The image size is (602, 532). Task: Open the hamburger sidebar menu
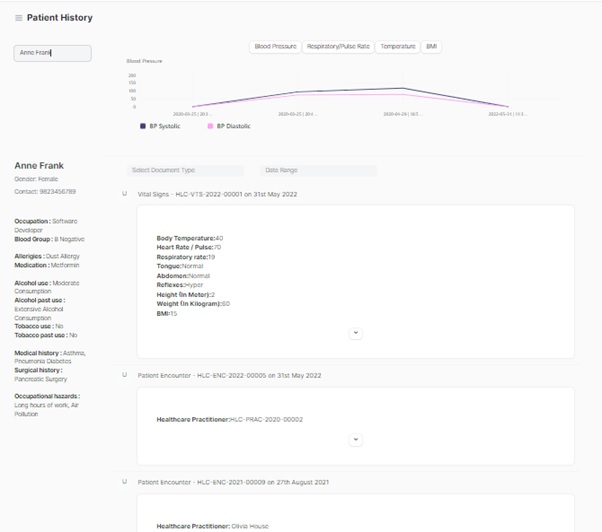click(x=18, y=18)
